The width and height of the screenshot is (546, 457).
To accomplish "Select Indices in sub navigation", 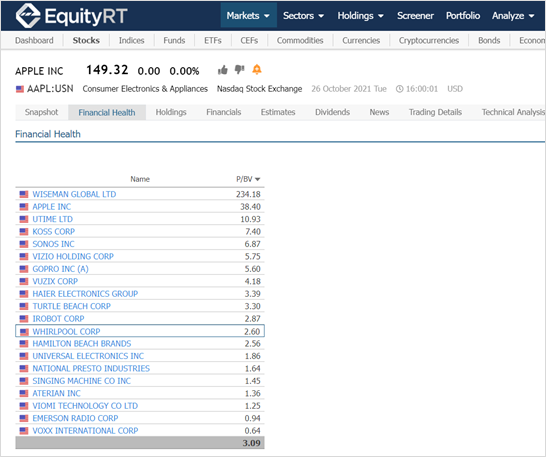I will [131, 40].
